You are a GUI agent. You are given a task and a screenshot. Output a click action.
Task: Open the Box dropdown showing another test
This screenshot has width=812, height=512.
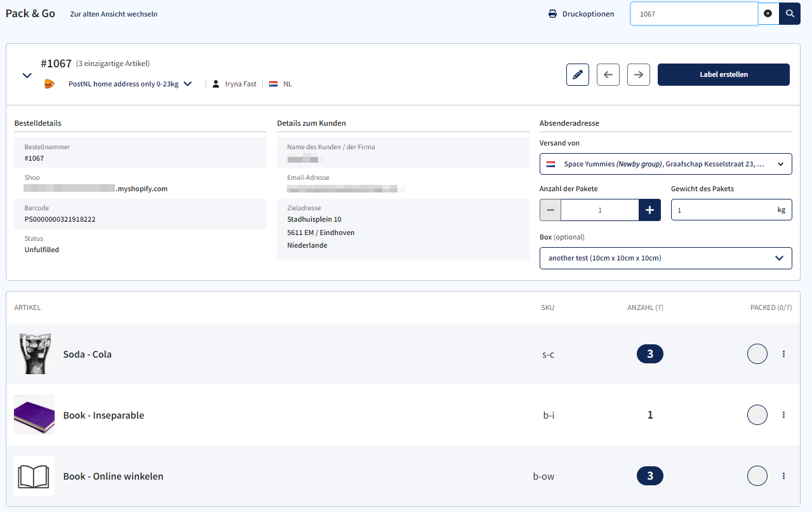point(665,258)
